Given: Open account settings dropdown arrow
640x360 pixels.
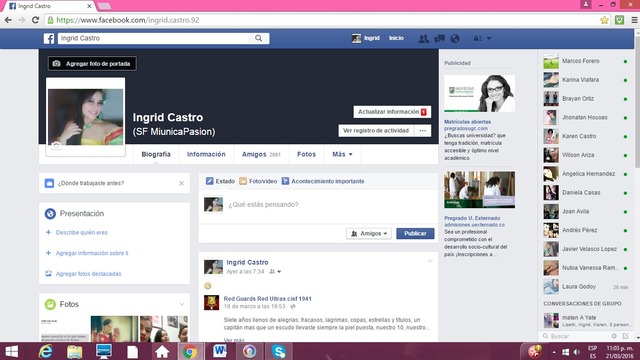Looking at the screenshot, I should [489, 38].
